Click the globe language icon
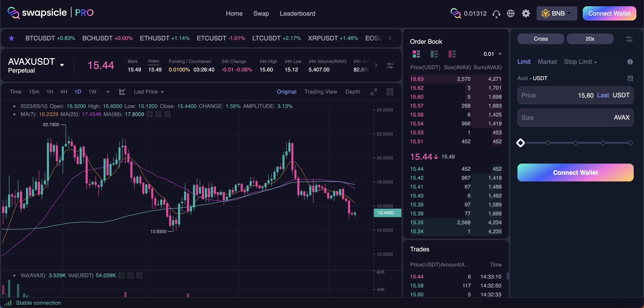The height and width of the screenshot is (308, 644). click(511, 13)
